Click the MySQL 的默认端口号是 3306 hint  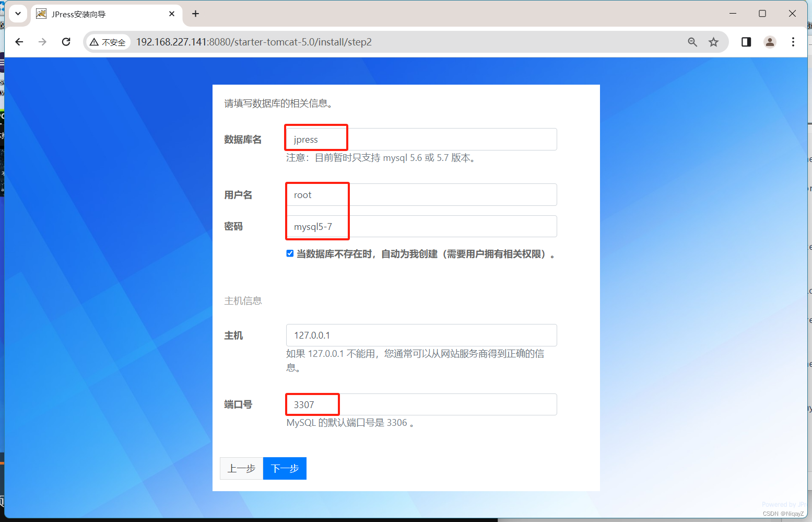click(x=350, y=423)
